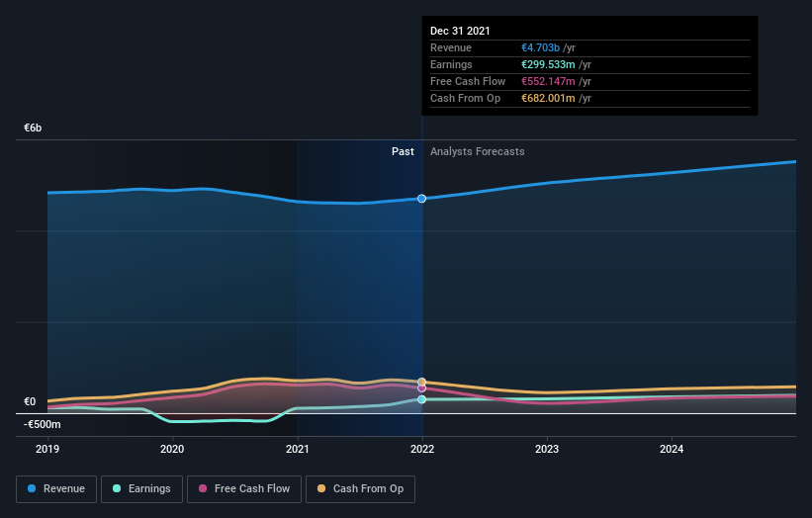Click the 2021 x-axis label
Screen dimensions: 812x518
298,449
